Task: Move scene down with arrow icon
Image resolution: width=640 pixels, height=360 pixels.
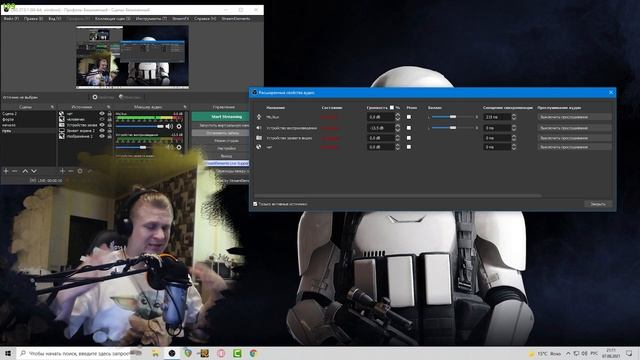Action: [x=34, y=171]
